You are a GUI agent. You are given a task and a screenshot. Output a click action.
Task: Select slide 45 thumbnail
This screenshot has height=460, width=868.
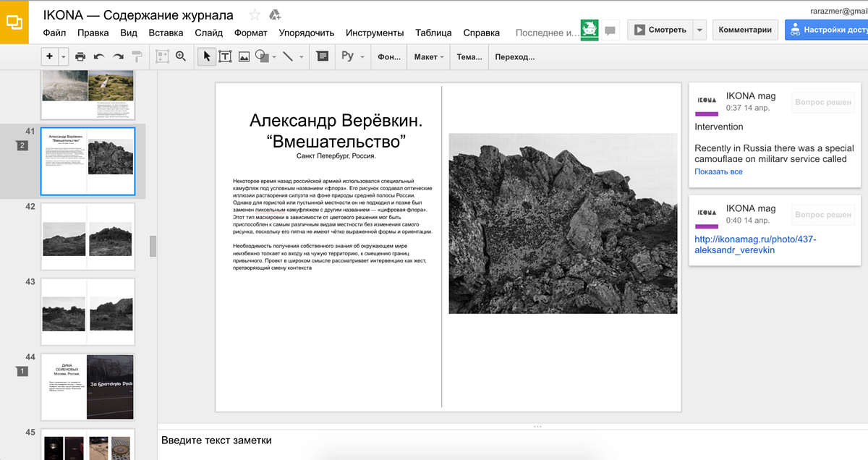[88, 445]
